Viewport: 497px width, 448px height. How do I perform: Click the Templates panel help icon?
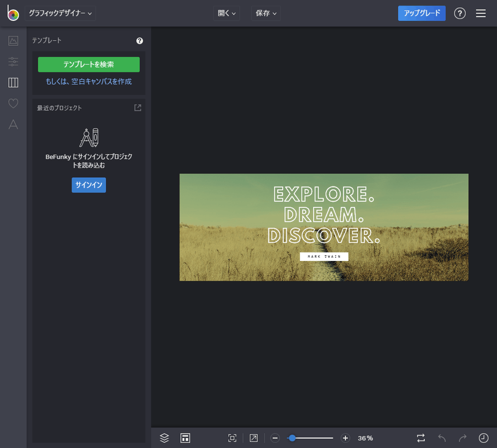(140, 41)
